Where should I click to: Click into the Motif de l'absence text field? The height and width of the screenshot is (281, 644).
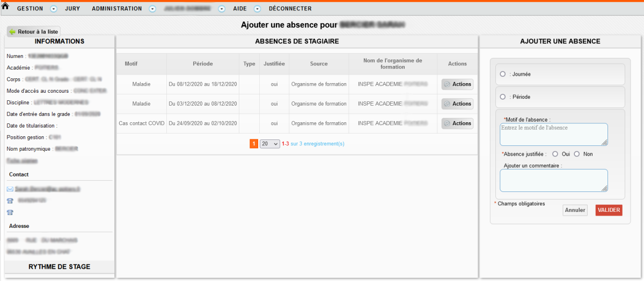[x=553, y=134]
